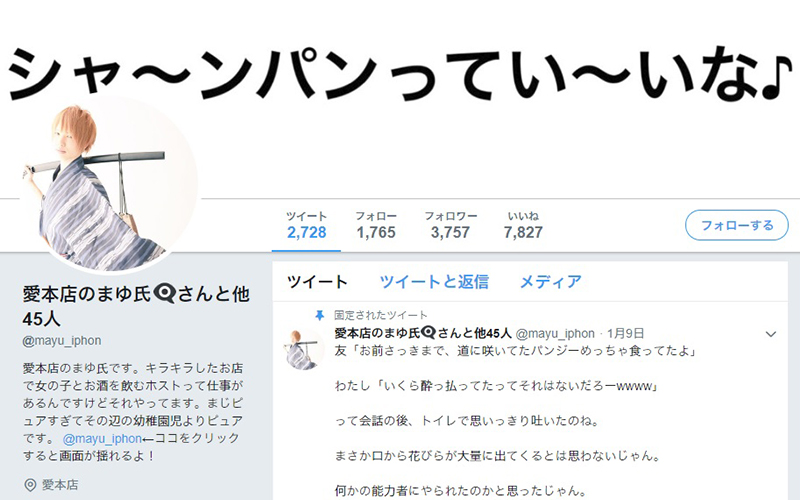Click the location pin icon beside 愛本店
This screenshot has height=500, width=800.
pos(31,485)
